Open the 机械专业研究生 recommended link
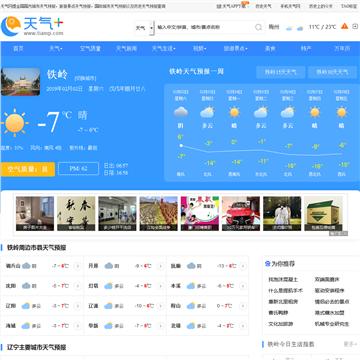This screenshot has height=360, width=360. click(332, 324)
